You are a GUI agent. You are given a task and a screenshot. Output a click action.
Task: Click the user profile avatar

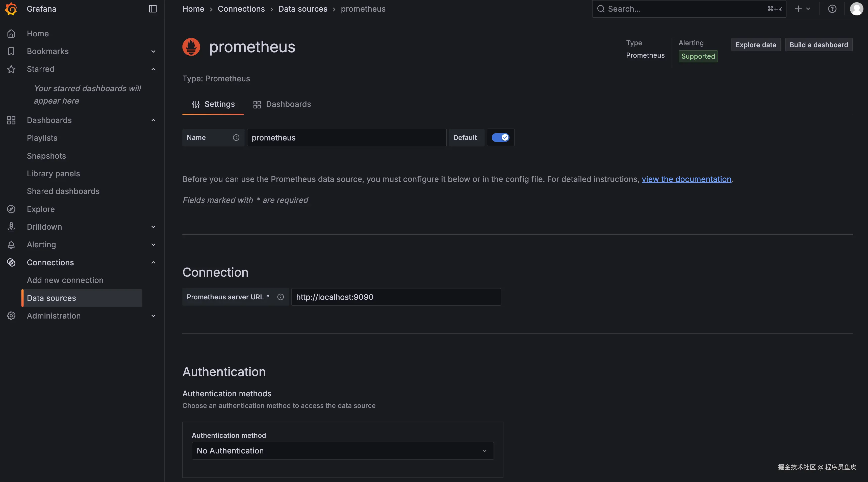point(856,9)
